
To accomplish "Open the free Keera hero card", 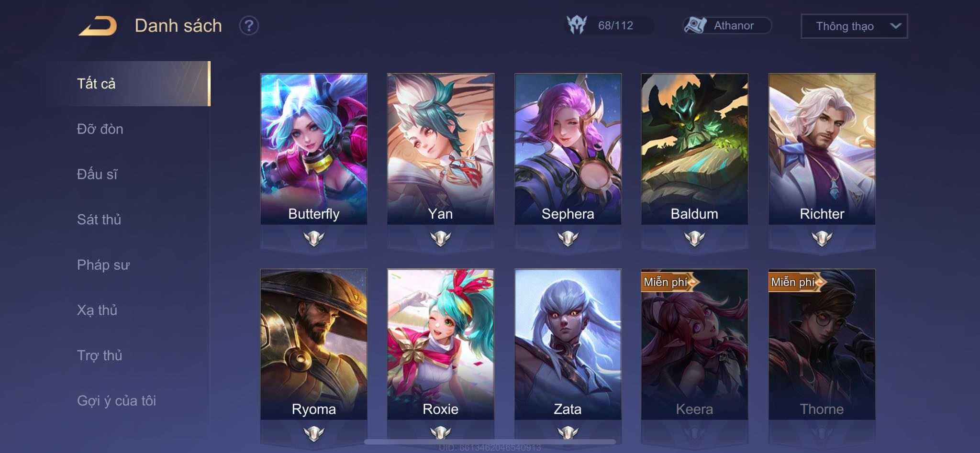I will [x=695, y=344].
